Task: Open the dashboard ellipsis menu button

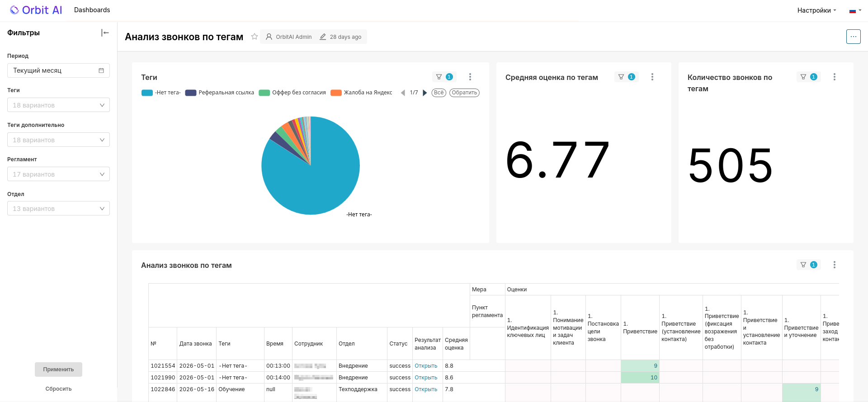Action: pos(853,37)
